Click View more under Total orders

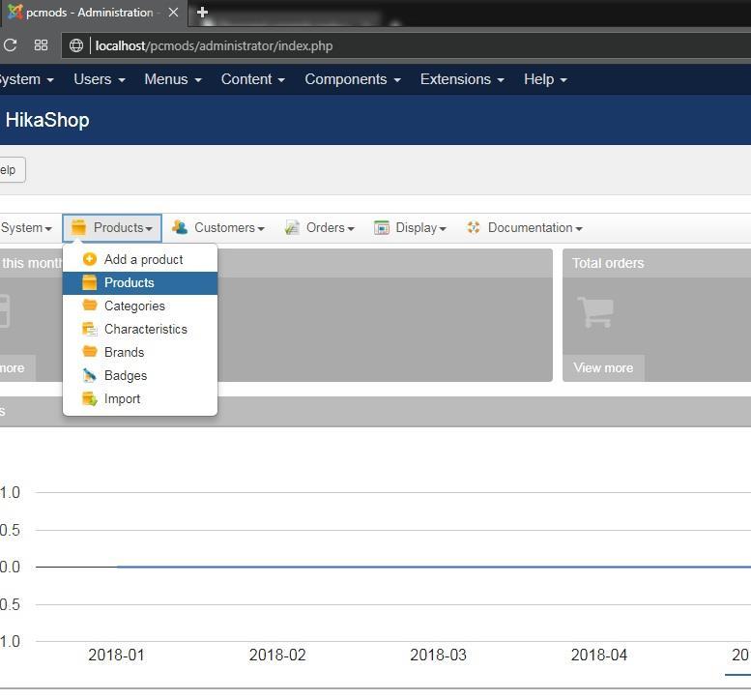pyautogui.click(x=603, y=368)
